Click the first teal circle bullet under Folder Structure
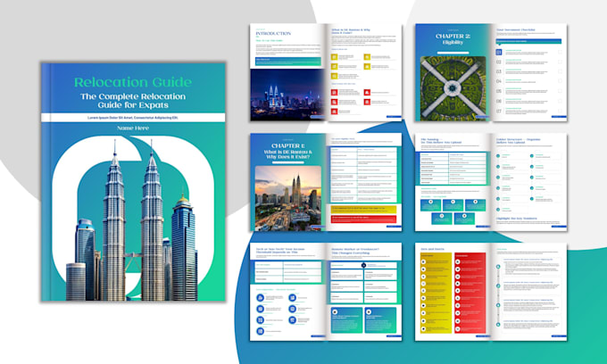The width and height of the screenshot is (607, 364). [x=498, y=156]
